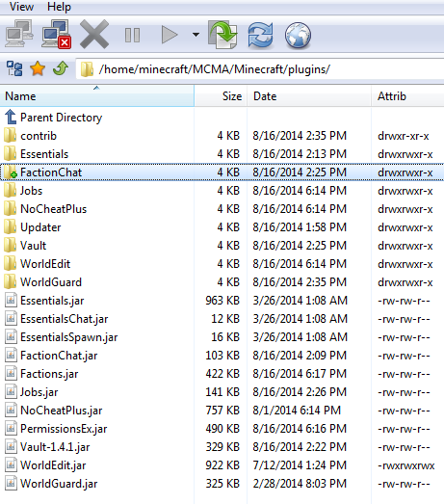Viewport: 444px width, 504px height.
Task: Click the Play resume transfer icon
Action: pyautogui.click(x=170, y=35)
